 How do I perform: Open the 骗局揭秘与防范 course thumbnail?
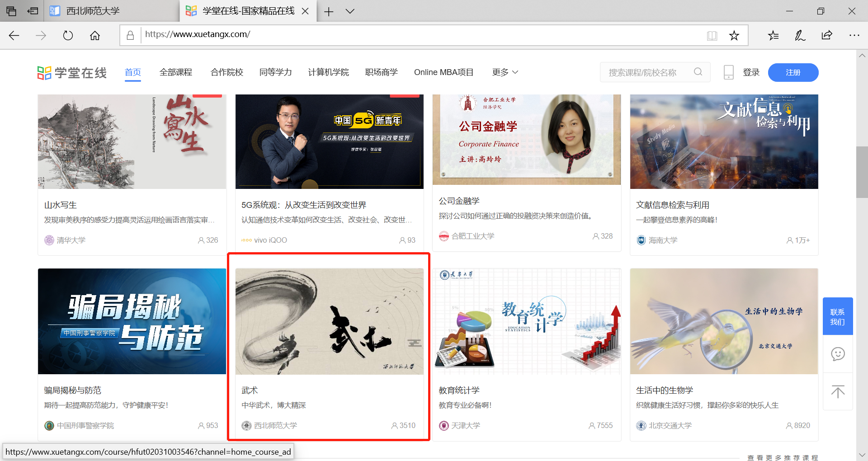coord(132,321)
